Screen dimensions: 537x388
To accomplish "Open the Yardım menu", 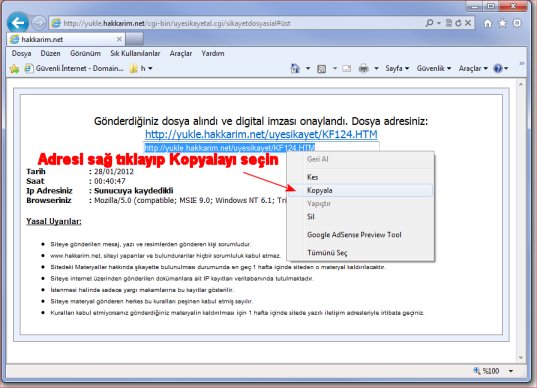I will click(213, 53).
